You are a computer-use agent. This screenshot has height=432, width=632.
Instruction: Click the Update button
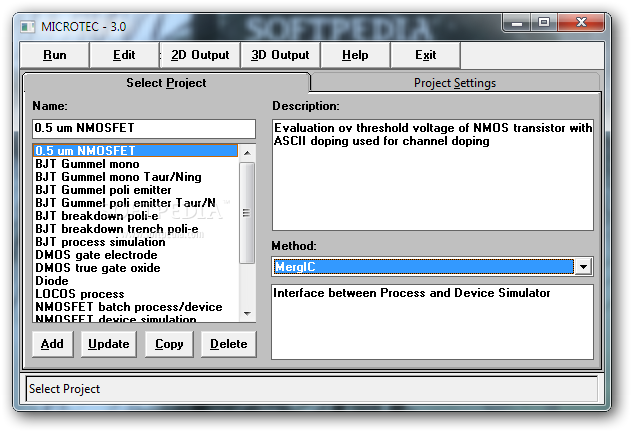(x=109, y=344)
